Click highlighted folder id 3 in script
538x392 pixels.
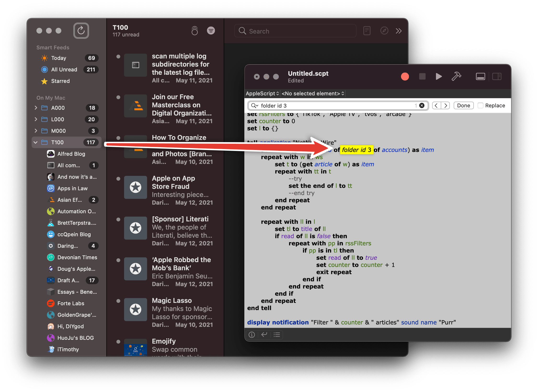357,150
